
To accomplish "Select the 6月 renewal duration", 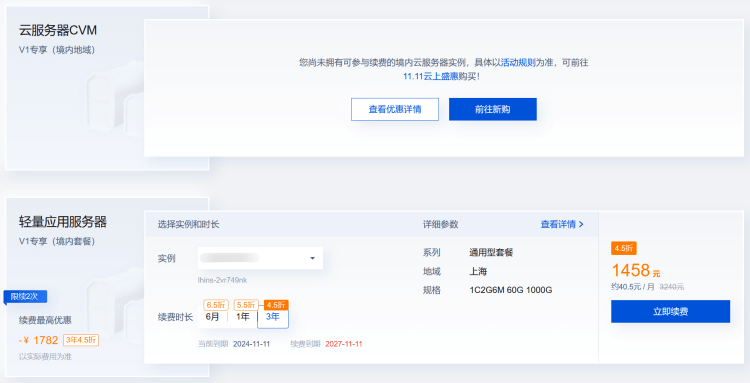I will tap(212, 317).
